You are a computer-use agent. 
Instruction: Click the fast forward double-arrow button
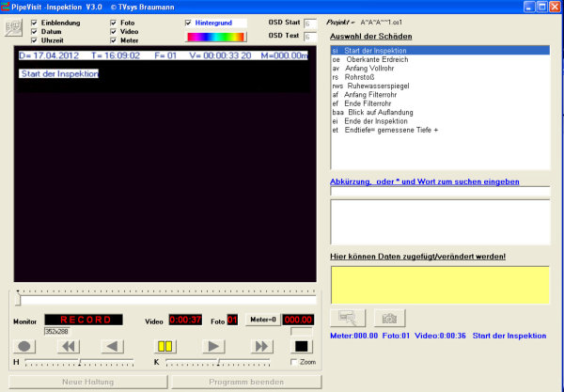click(x=262, y=346)
